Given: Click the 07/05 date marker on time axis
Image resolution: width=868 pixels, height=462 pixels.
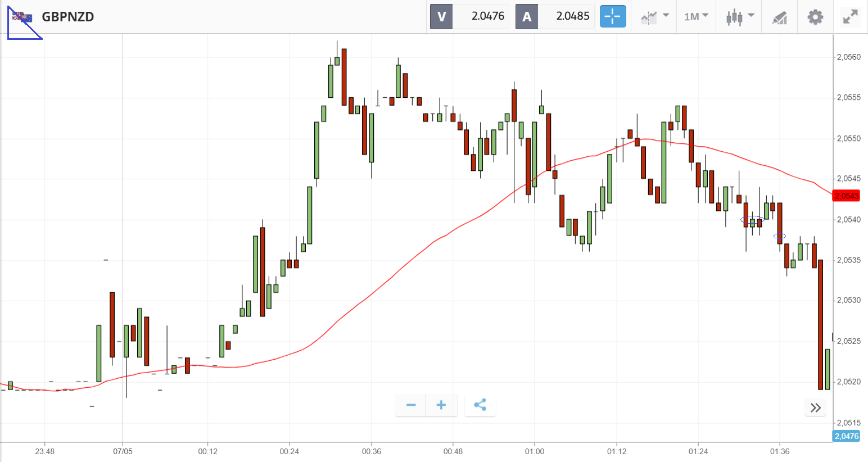Looking at the screenshot, I should pos(123,451).
